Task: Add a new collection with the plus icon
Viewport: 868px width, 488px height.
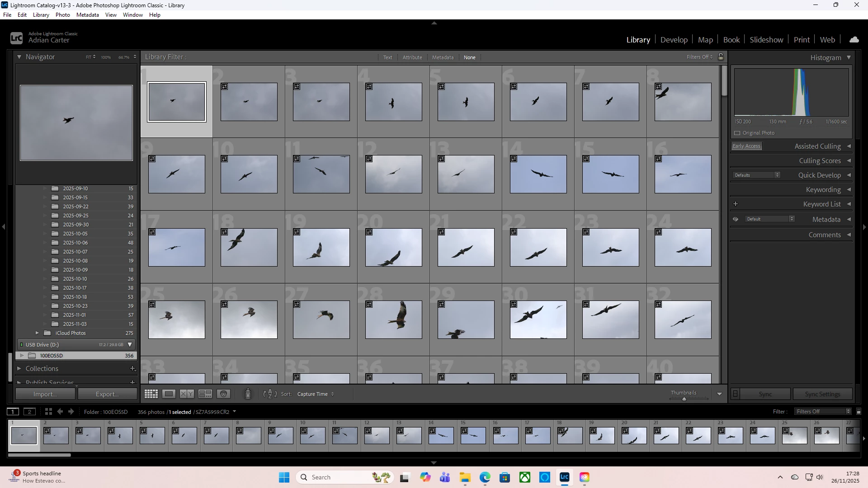Action: tap(132, 369)
